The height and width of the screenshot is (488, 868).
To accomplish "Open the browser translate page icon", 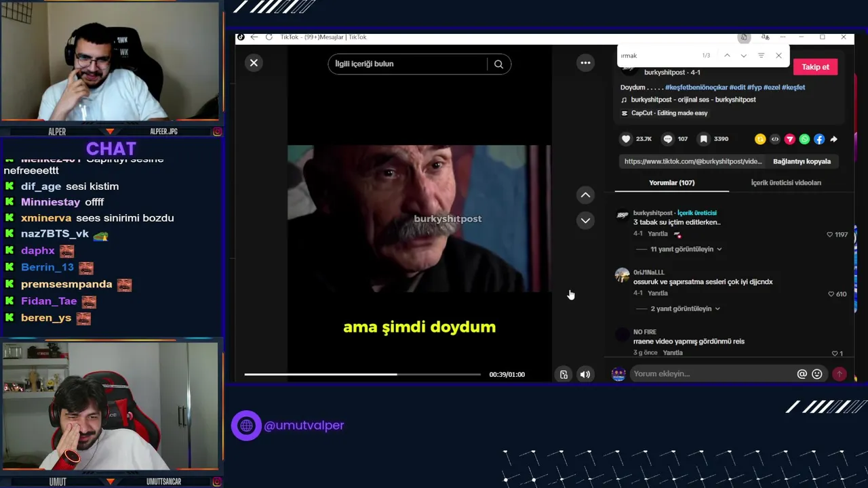I will [765, 37].
